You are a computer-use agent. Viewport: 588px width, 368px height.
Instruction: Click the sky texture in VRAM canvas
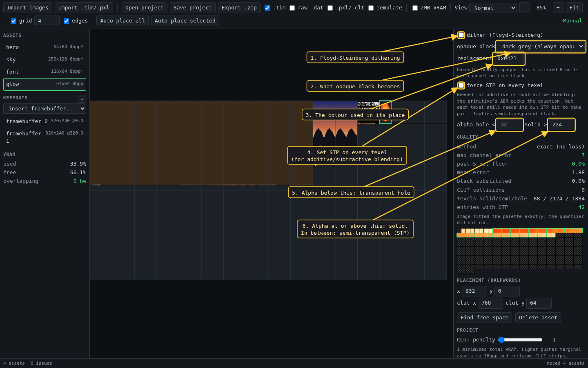click(335, 123)
